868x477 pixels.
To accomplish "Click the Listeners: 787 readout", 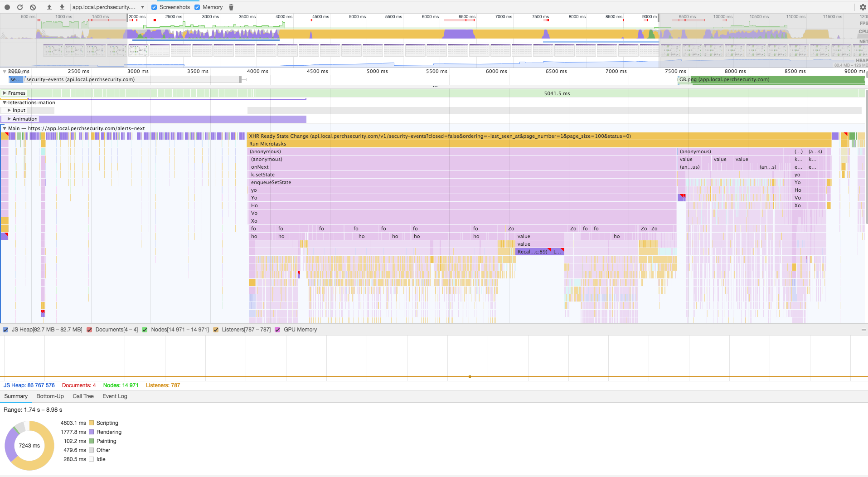I will [163, 385].
